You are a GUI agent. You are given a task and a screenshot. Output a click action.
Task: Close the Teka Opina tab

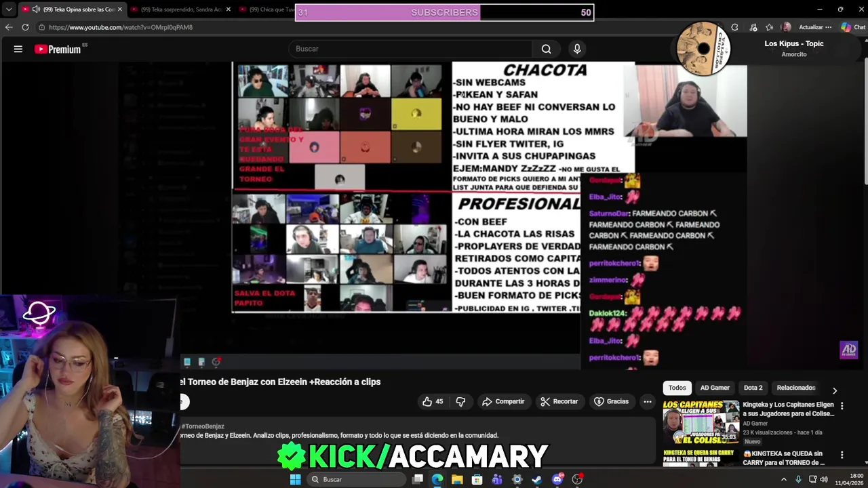(120, 9)
